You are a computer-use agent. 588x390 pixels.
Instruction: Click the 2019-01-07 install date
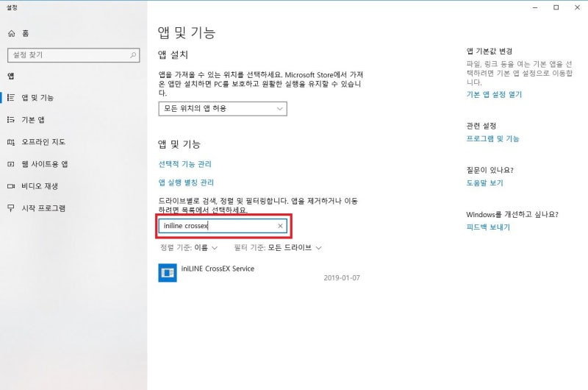342,278
